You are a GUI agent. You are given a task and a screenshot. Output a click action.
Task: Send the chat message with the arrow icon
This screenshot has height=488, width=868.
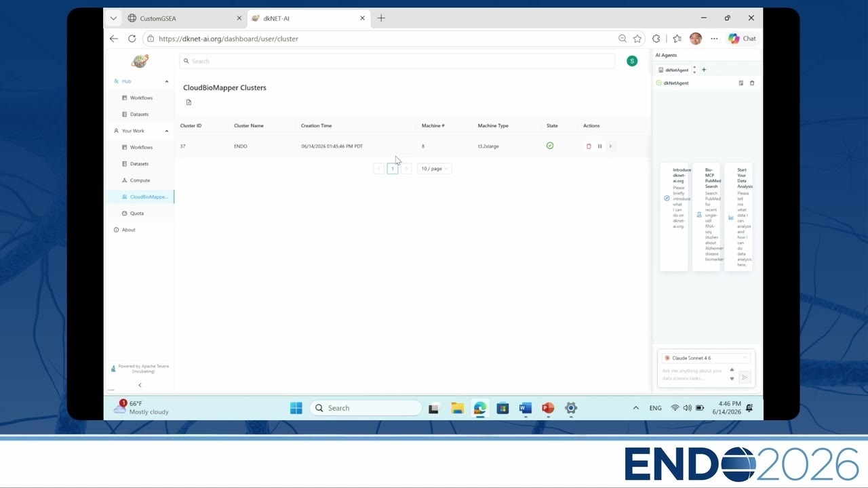coord(745,378)
